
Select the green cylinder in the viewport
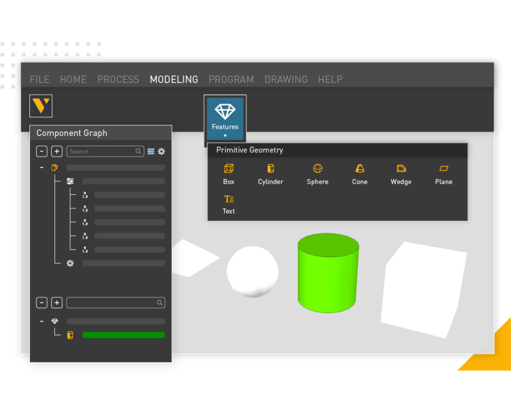click(x=328, y=273)
